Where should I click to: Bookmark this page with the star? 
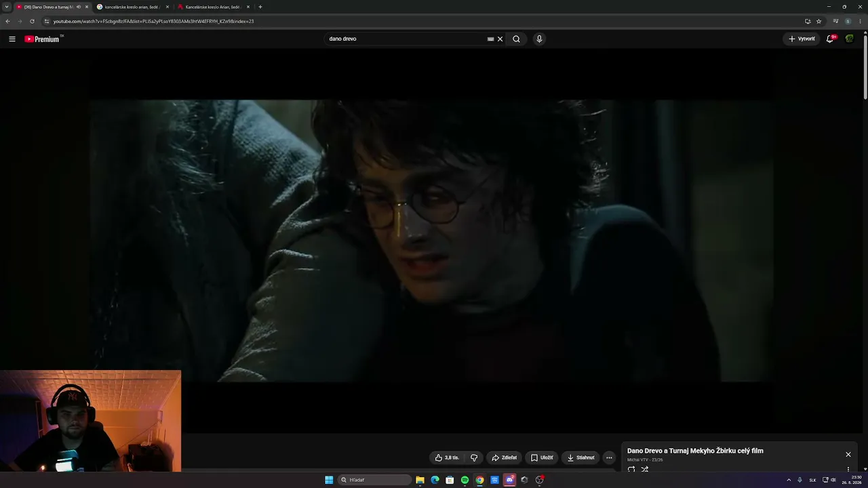(x=818, y=21)
